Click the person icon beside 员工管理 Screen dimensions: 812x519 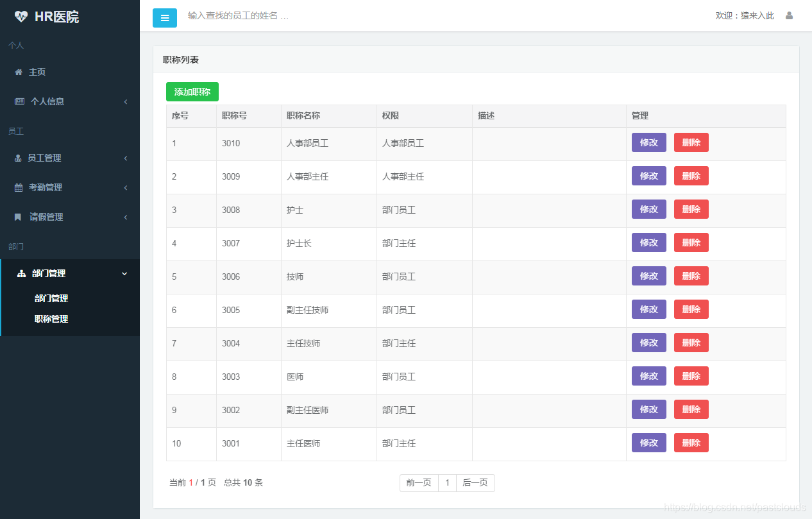click(x=18, y=158)
